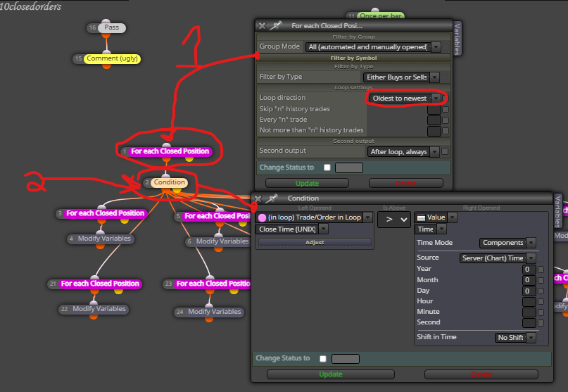Select the Once per bar block 11
Viewport: 568px width, 392px height.
tap(380, 15)
